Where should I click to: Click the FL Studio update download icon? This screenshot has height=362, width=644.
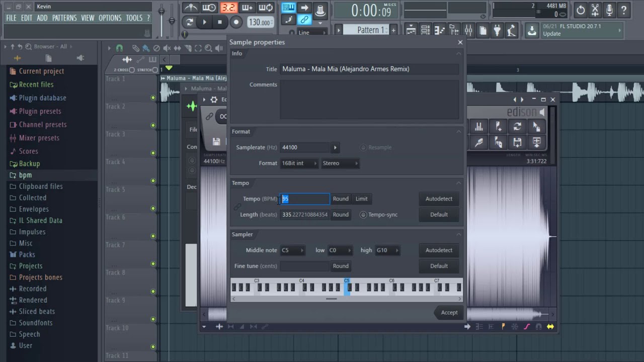click(x=532, y=30)
